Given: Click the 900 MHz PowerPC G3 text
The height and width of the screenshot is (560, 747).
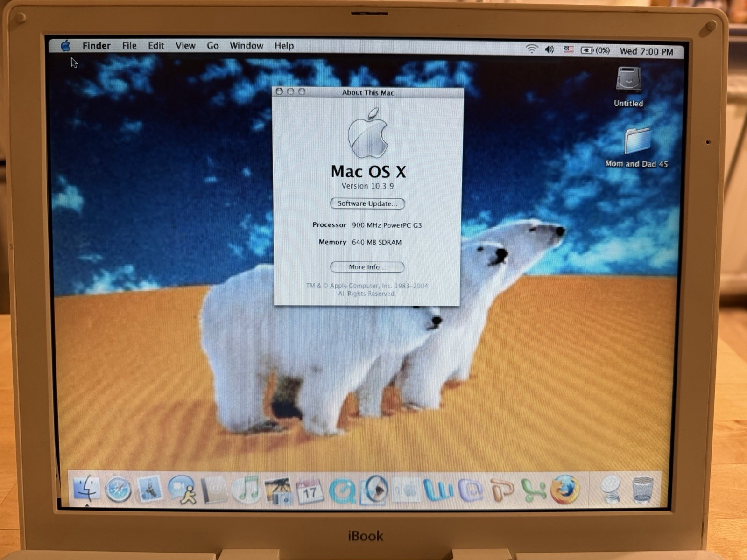Looking at the screenshot, I should 387,225.
